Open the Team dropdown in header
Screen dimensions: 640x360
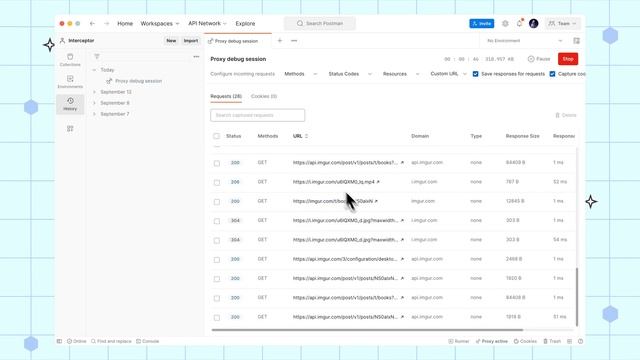[563, 24]
